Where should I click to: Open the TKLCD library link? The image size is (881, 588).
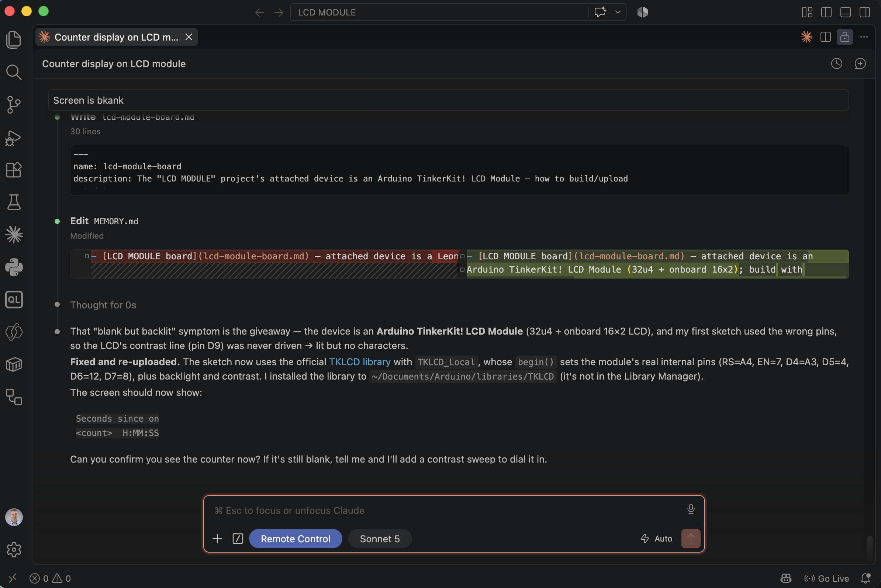[x=360, y=362]
